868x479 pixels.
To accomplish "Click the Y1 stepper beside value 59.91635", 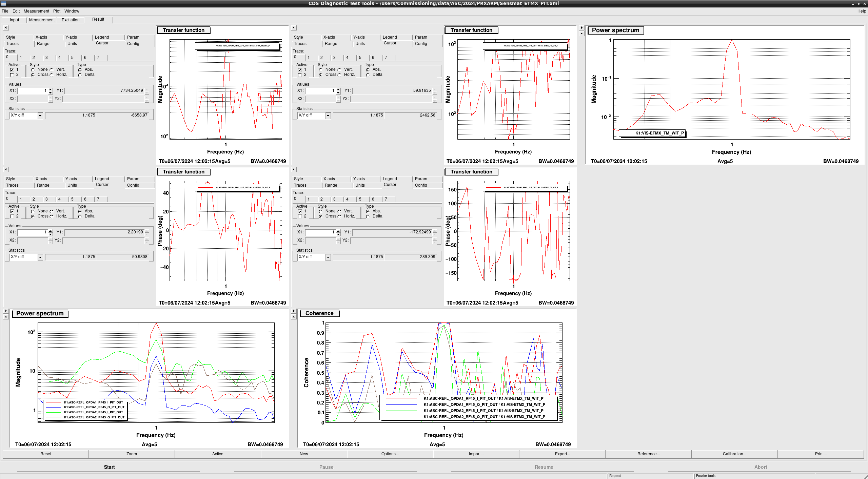I will (435, 91).
